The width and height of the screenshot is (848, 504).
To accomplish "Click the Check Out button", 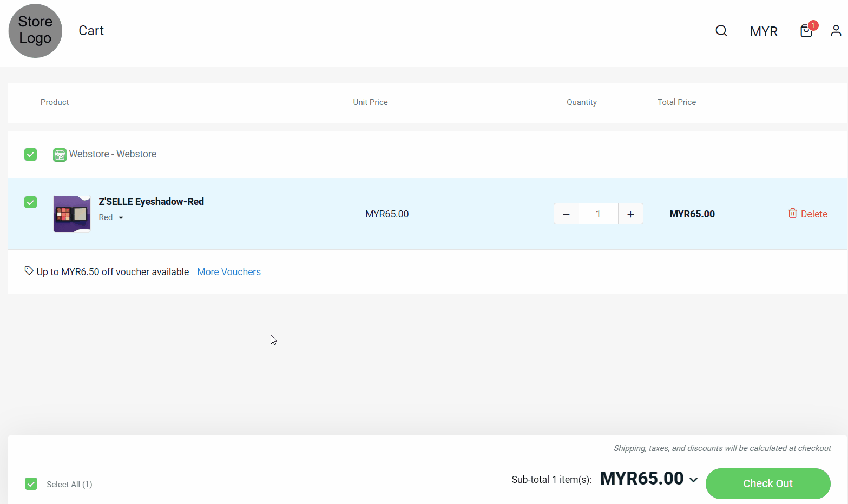I will click(767, 483).
